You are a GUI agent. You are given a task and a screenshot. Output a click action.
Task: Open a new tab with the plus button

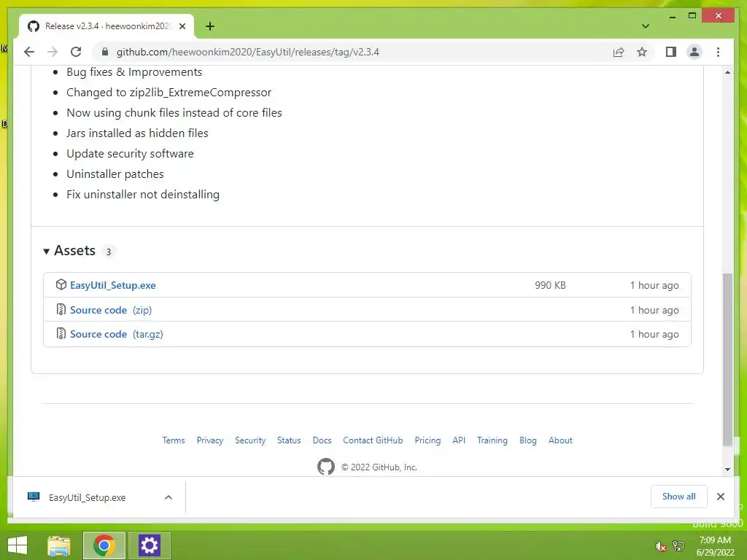210,26
